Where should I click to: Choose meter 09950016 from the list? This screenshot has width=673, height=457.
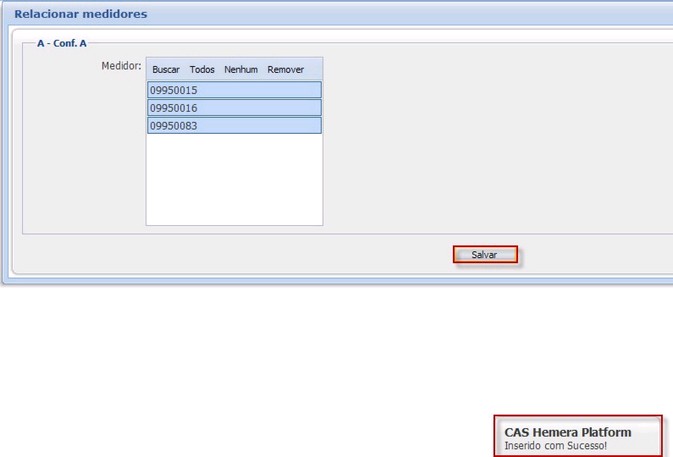coord(234,108)
